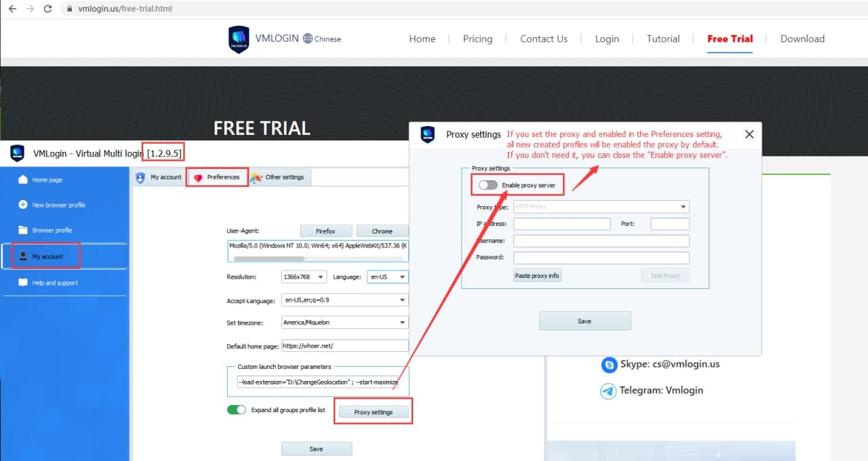
Task: Expand the Set timezone dropdown
Action: [x=344, y=323]
